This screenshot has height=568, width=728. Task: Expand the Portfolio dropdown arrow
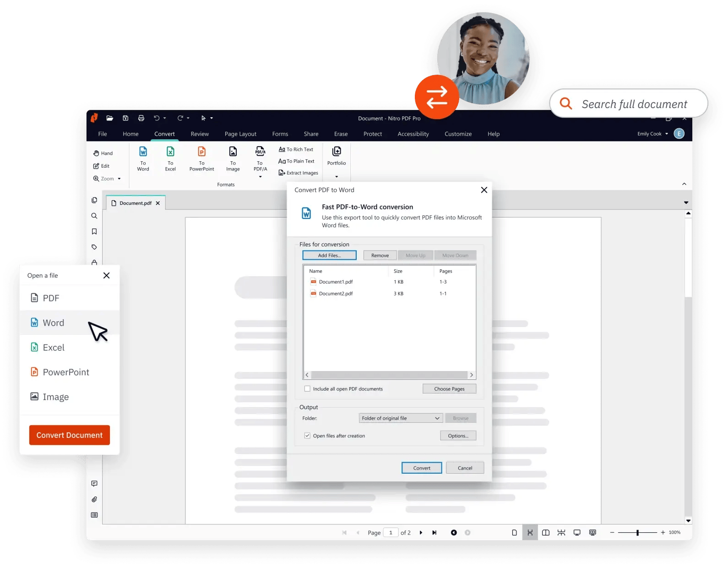337,177
